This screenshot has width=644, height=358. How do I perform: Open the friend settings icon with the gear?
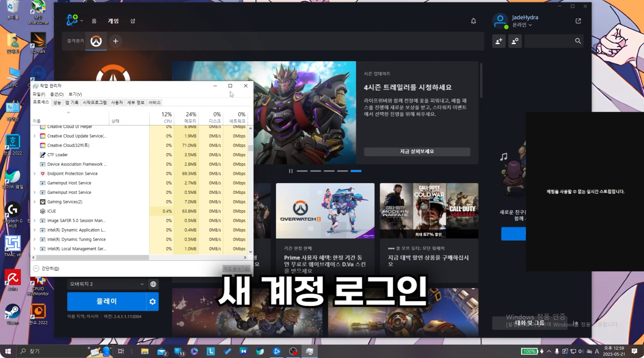(515, 41)
